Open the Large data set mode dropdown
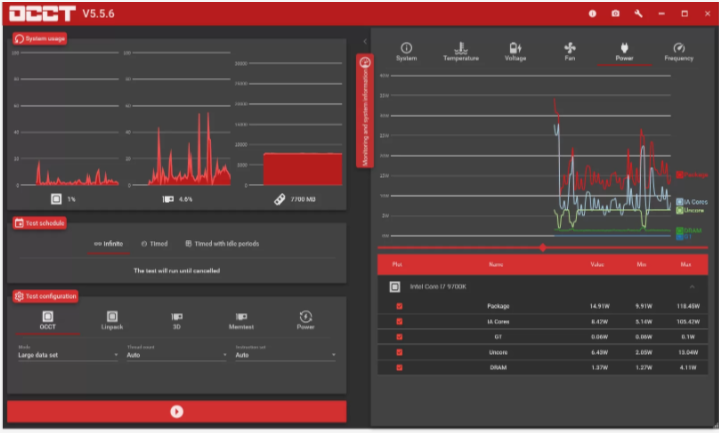 coord(68,355)
